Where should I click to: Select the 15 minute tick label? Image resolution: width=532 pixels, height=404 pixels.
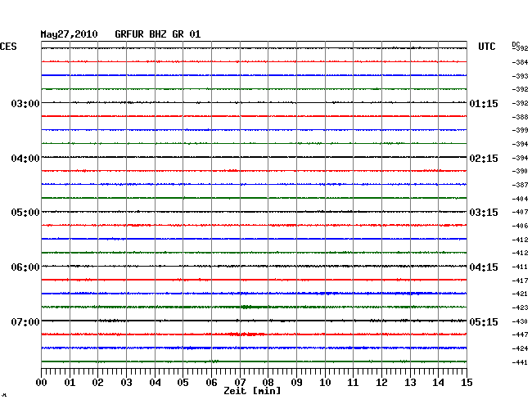(467, 383)
